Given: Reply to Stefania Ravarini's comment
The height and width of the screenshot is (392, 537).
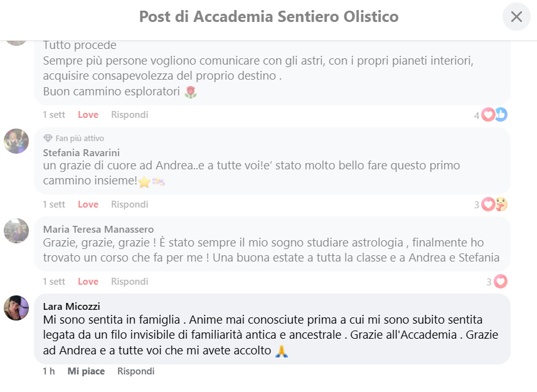Looking at the screenshot, I should click(129, 204).
